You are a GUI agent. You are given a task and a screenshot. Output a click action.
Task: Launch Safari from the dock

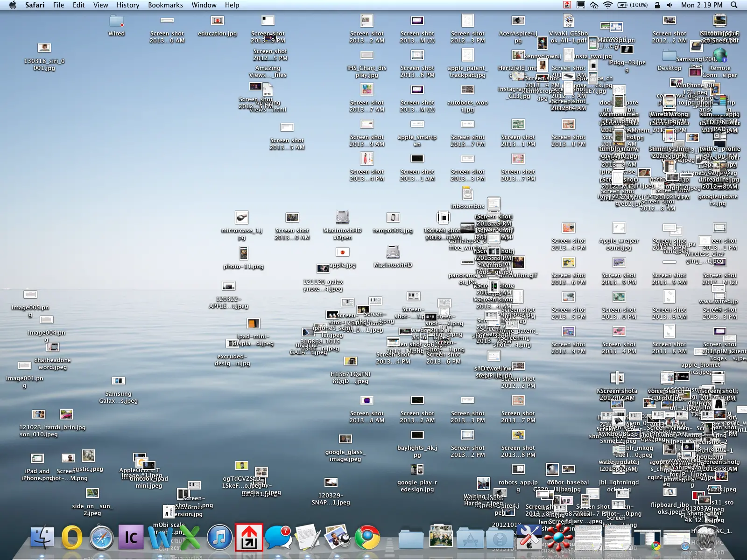[101, 538]
